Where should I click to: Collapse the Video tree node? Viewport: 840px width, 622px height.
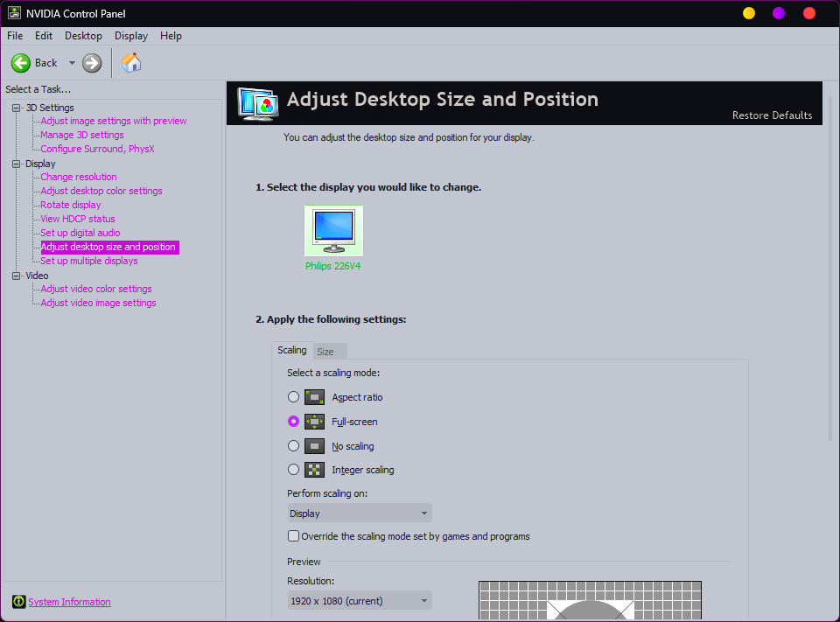click(x=16, y=276)
